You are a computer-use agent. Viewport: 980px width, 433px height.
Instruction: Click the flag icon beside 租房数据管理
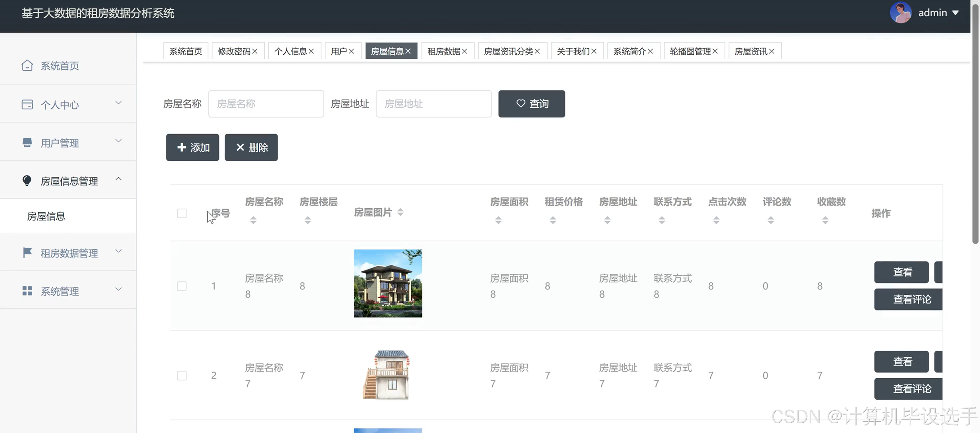coord(27,252)
